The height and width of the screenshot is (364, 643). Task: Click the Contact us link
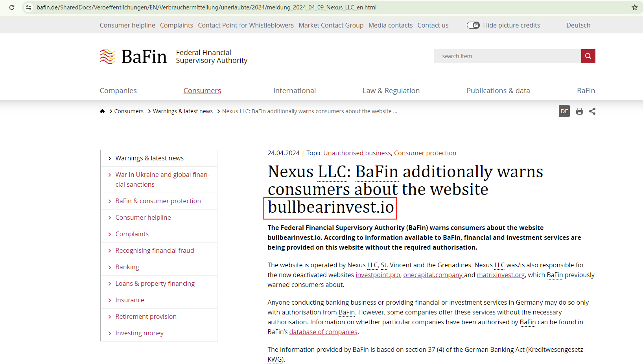tap(433, 25)
